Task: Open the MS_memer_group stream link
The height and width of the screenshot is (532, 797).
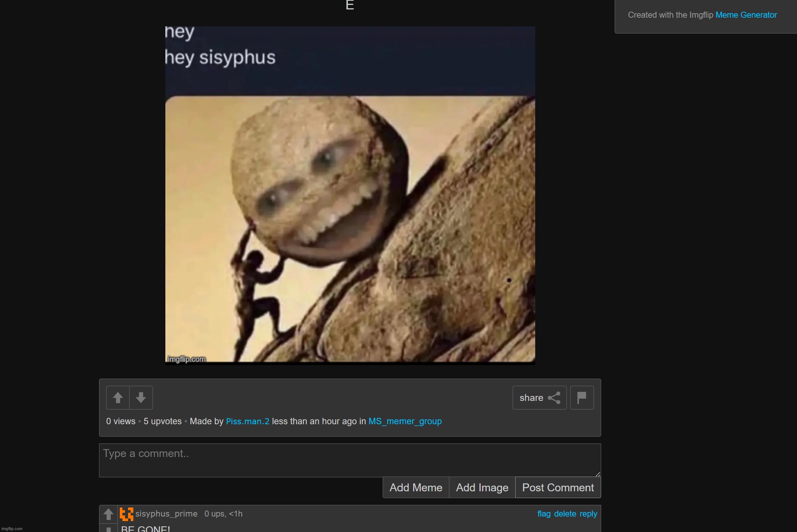Action: [x=405, y=421]
